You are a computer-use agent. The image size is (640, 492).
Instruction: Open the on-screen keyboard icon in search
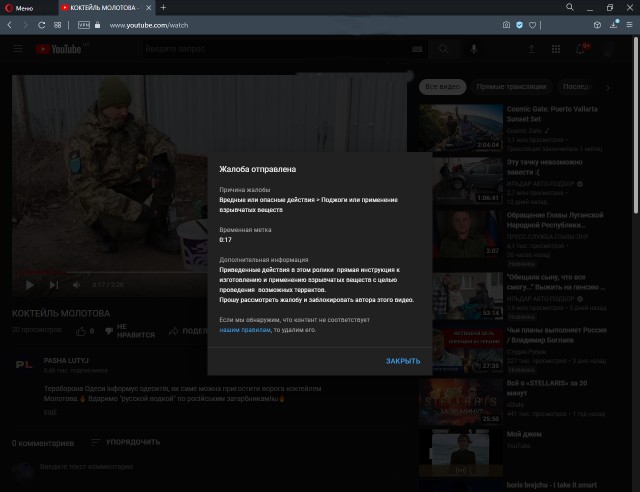(x=417, y=49)
